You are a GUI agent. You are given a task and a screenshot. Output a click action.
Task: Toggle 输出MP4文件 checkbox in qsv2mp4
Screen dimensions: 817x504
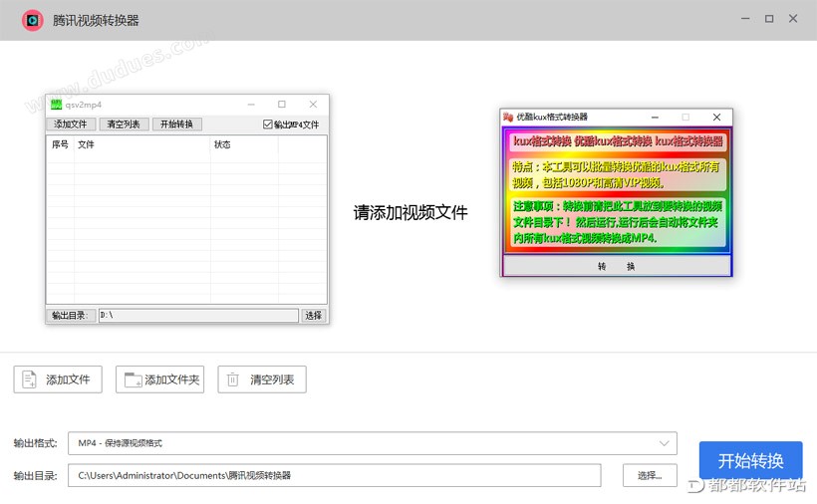[268, 125]
